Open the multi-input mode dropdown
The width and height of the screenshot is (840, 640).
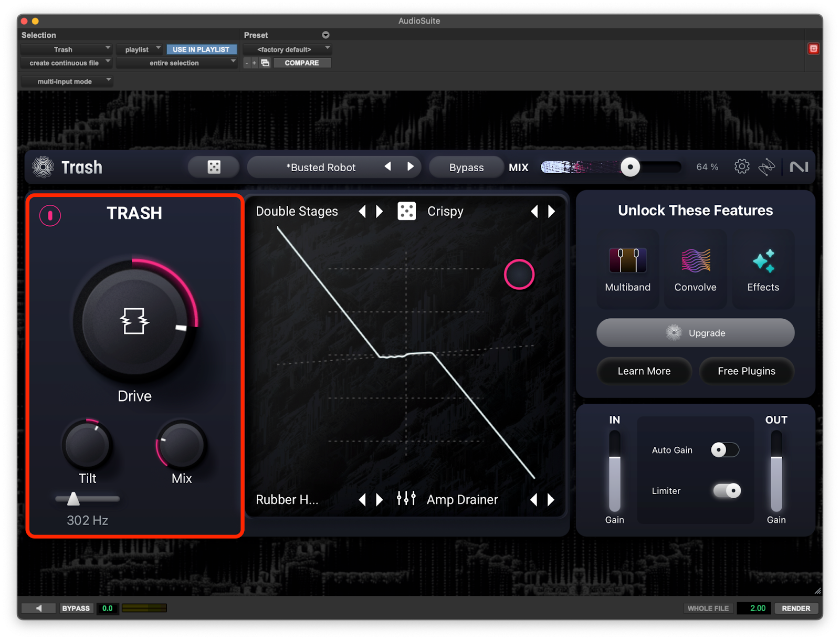66,81
